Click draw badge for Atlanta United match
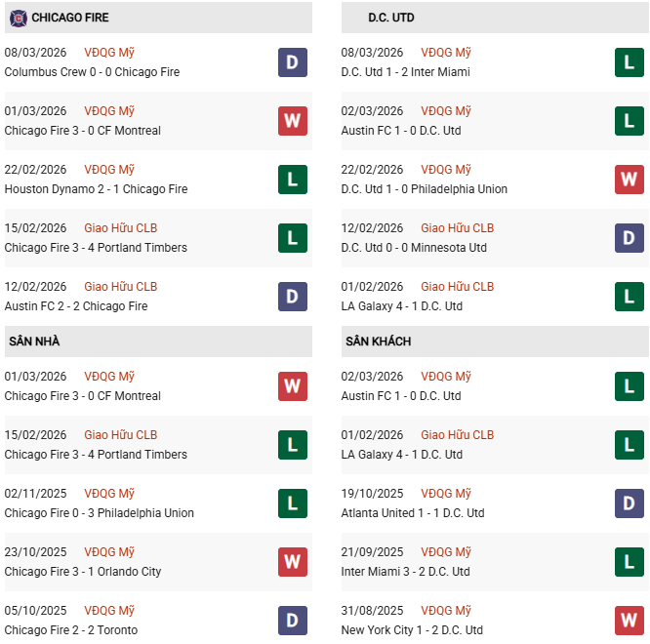The image size is (650, 644). pyautogui.click(x=629, y=503)
